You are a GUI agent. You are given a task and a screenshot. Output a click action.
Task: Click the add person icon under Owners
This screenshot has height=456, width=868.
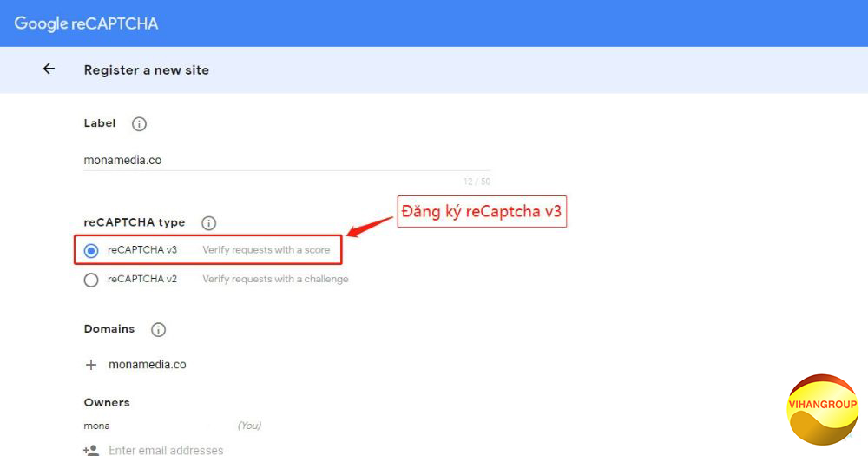91,450
